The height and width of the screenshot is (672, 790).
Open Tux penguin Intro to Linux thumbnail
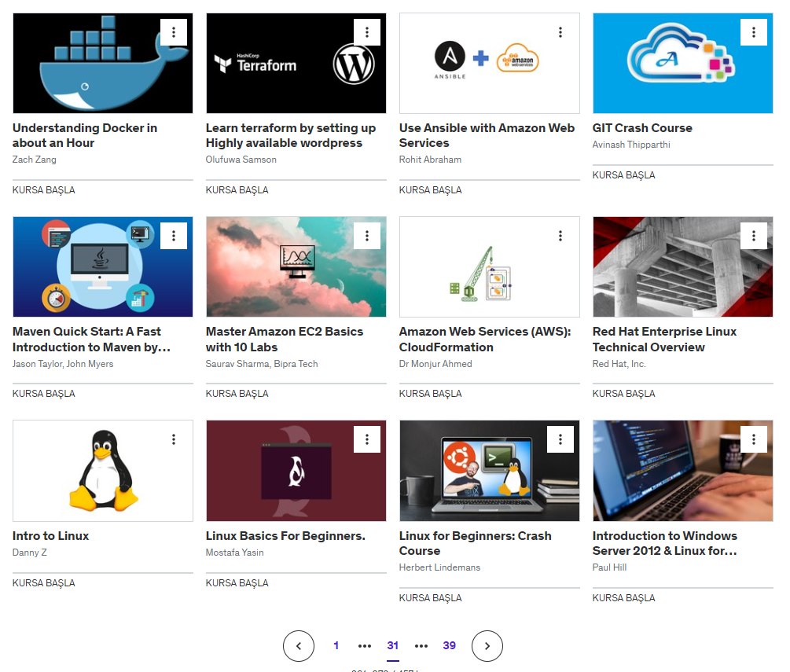pyautogui.click(x=103, y=471)
